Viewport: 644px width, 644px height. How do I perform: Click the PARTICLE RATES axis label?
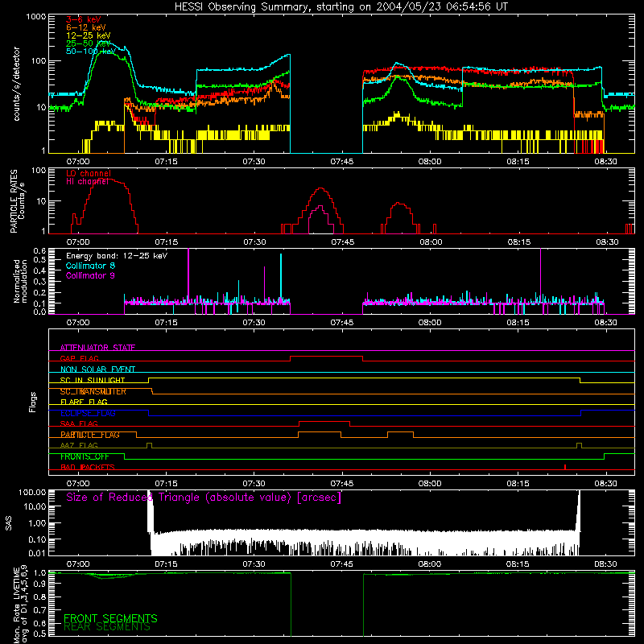coord(17,200)
